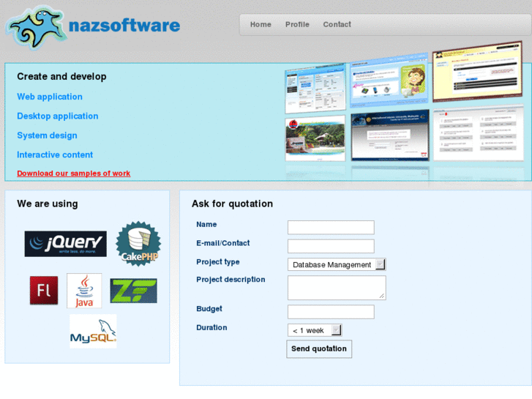Click the Budget label
The width and height of the screenshot is (532, 399).
(x=209, y=309)
